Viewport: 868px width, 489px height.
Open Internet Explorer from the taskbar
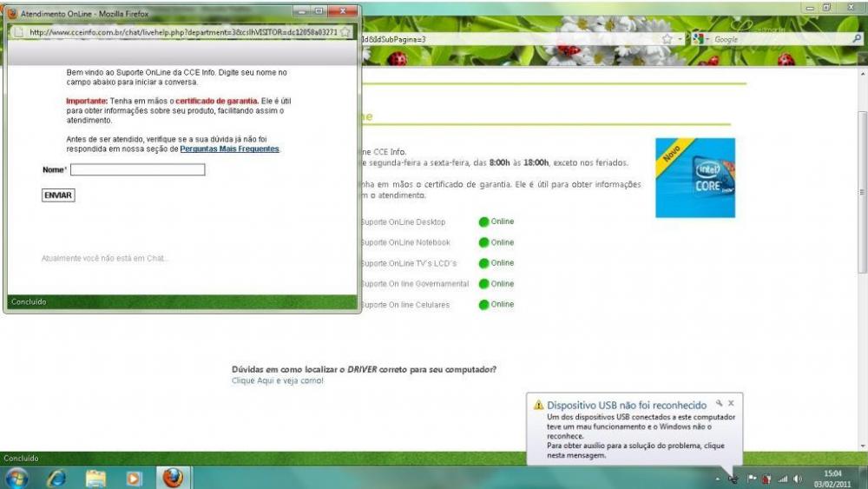56,478
